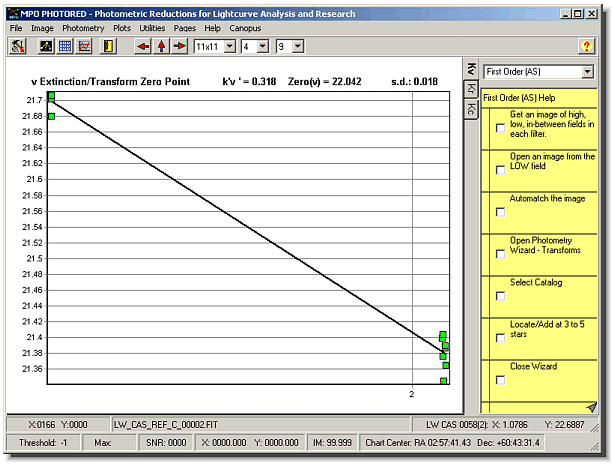Check the 'Automatch the image' step
Viewport: 613px width, 465px height.
500,212
